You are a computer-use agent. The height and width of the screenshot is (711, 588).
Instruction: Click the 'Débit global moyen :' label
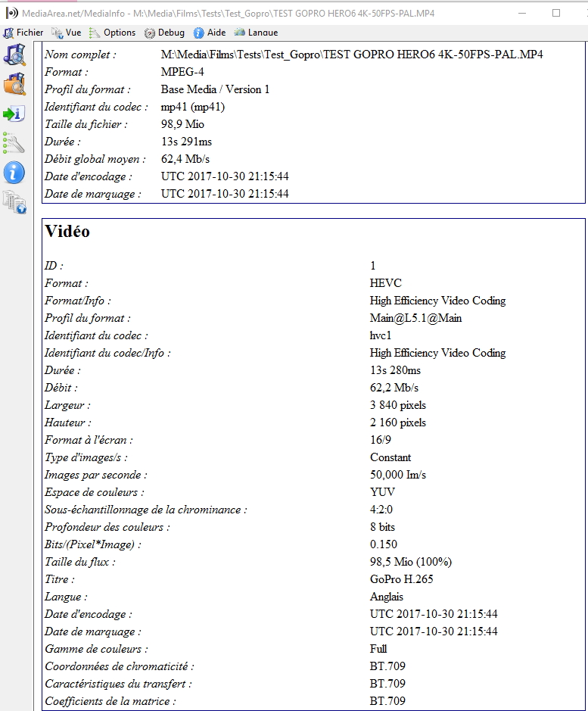pos(95,159)
